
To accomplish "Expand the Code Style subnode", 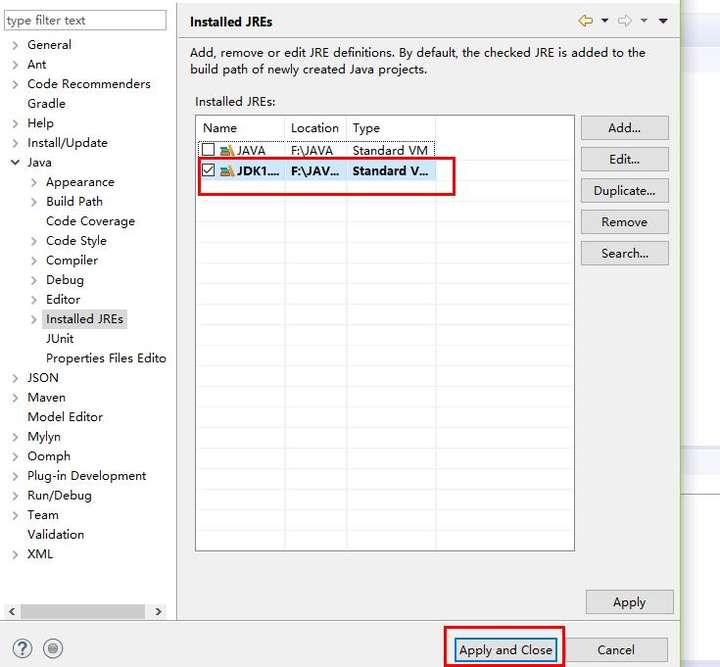I will [34, 241].
